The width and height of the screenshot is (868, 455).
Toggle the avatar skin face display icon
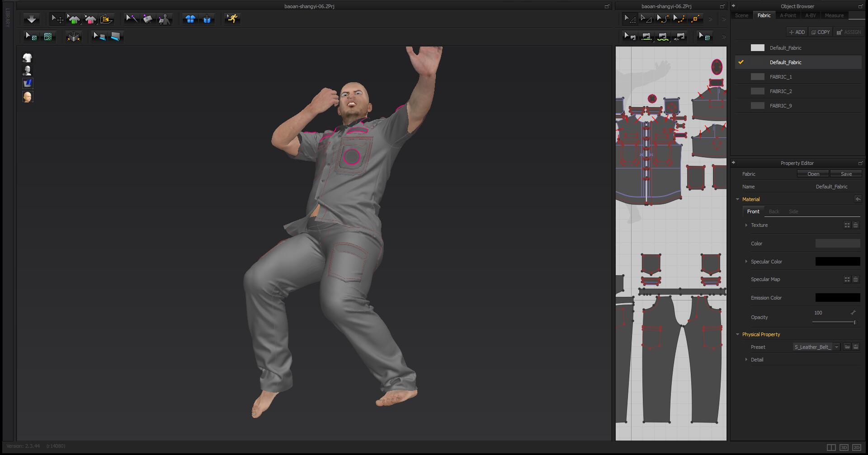[x=28, y=96]
